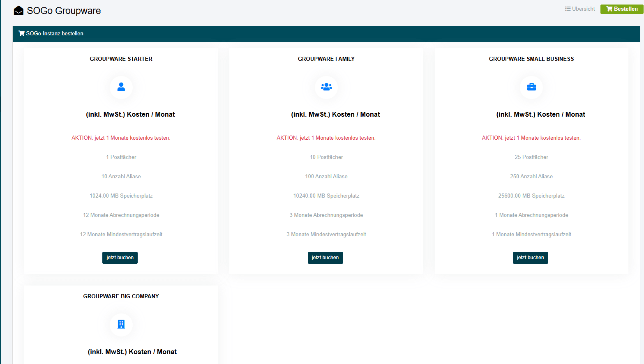644x364 pixels.
Task: Click the Starter plan red AKTION promo text
Action: (x=121, y=138)
